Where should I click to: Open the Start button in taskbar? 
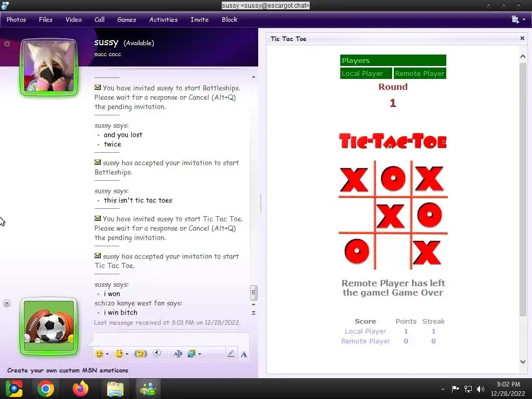14,389
